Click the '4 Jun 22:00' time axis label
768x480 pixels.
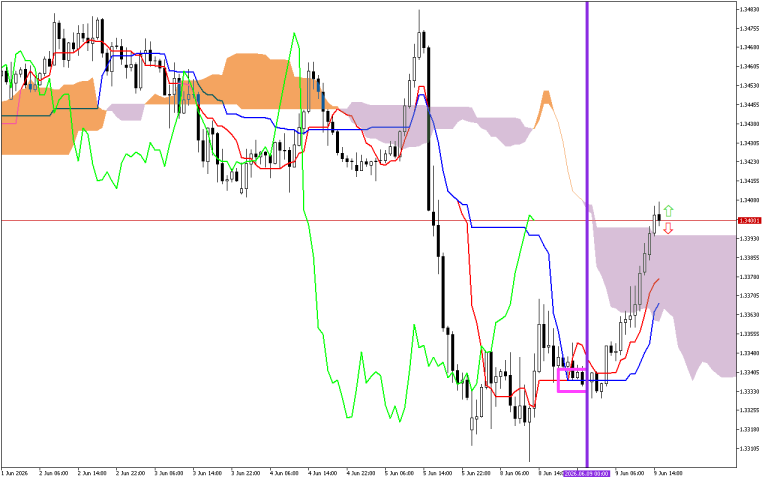361,474
